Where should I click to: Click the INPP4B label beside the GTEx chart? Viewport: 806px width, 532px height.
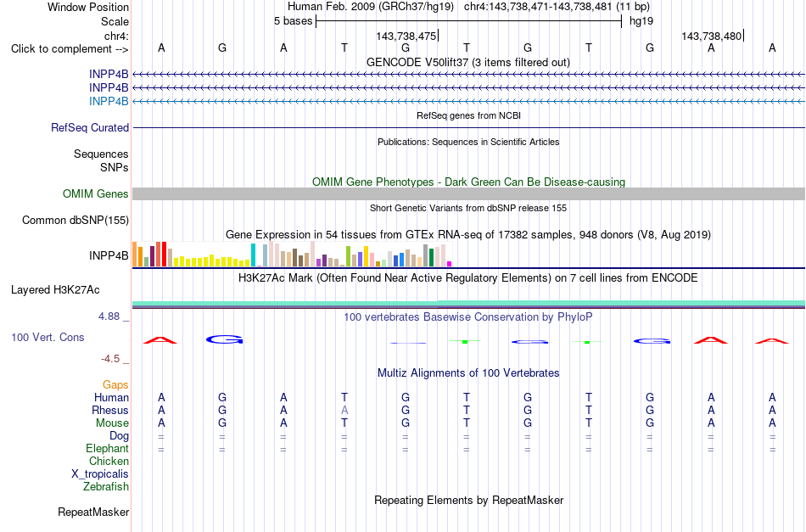pos(109,255)
